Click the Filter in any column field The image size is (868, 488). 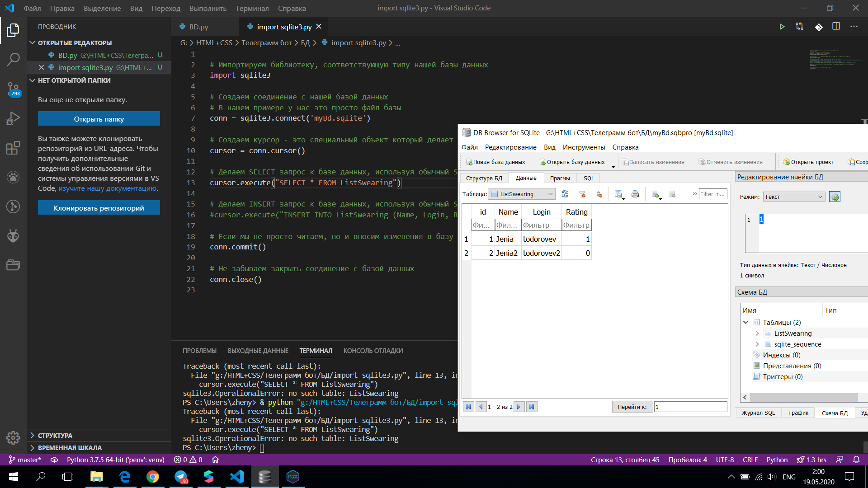click(x=713, y=194)
